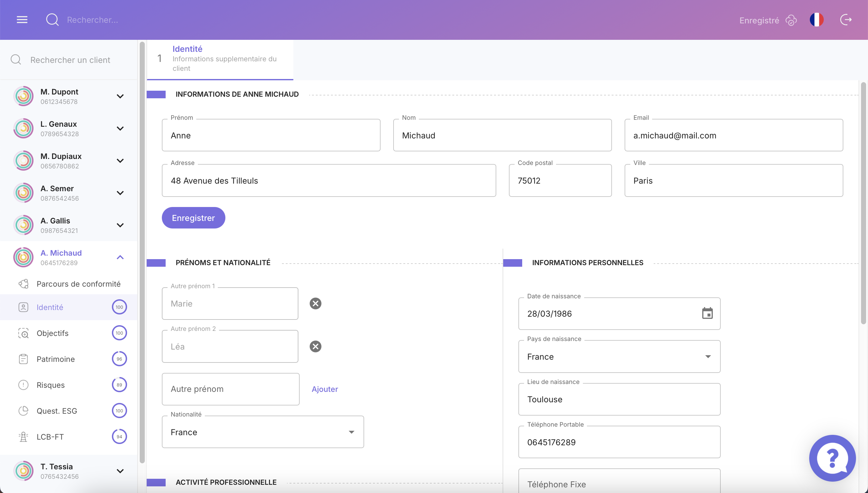Viewport: 868px width, 493px height.
Task: Click the cloud sync icon next to Enregistré
Action: (x=791, y=20)
